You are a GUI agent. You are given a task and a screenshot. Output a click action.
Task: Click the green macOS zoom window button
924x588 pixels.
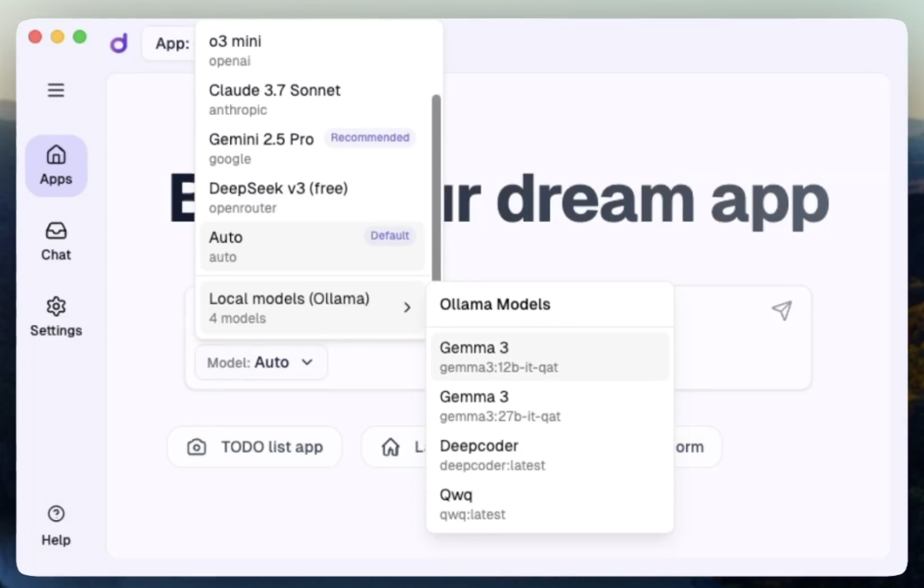(x=80, y=37)
